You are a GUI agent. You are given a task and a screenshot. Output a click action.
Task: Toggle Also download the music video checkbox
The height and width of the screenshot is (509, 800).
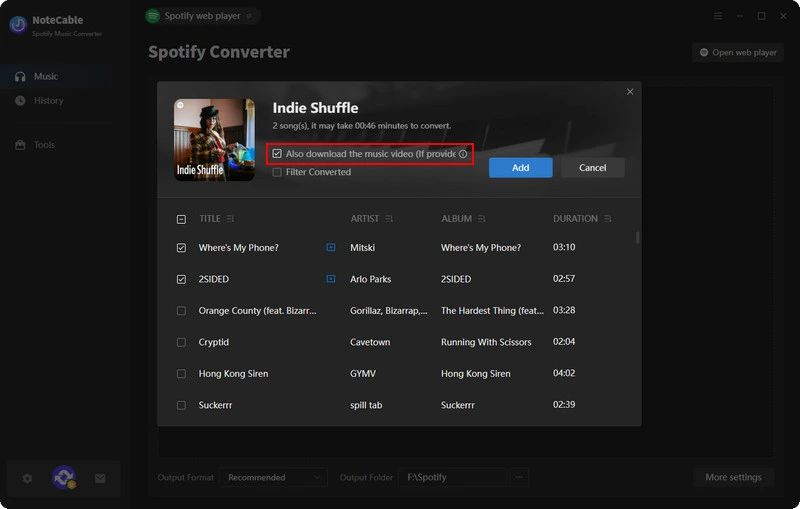[x=277, y=154]
